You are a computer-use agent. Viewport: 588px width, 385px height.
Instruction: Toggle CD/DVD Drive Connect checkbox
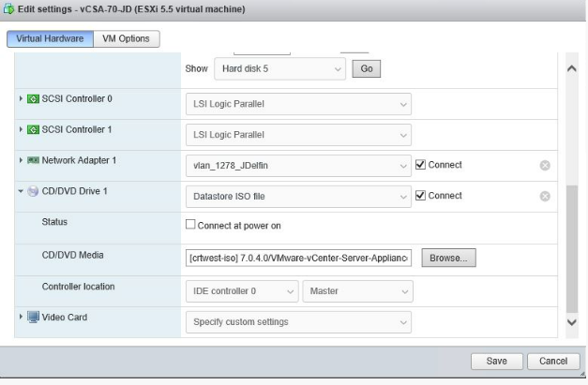coord(420,195)
